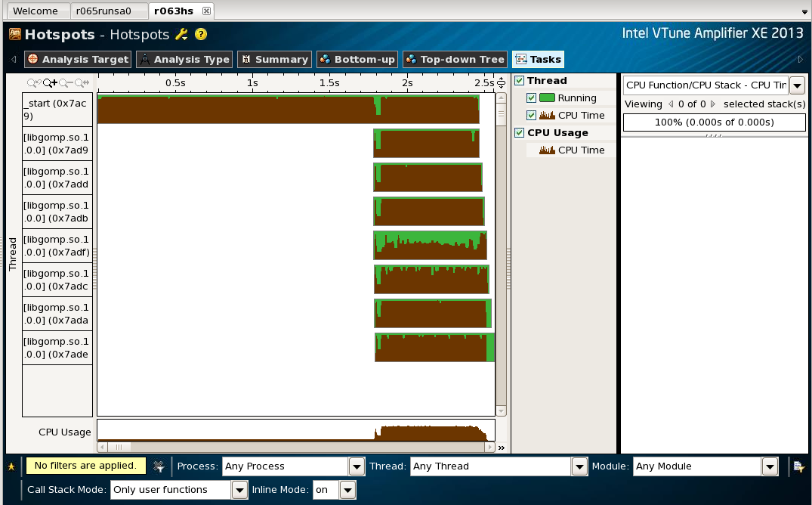Click the zoom in magnifier icon
Image resolution: width=812 pixels, height=505 pixels.
tap(50, 82)
